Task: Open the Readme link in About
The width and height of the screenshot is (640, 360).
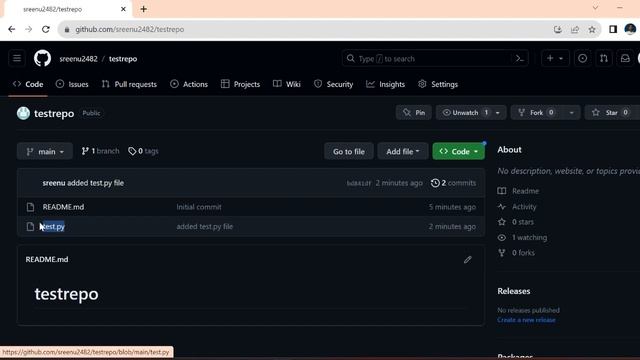Action: (518, 191)
